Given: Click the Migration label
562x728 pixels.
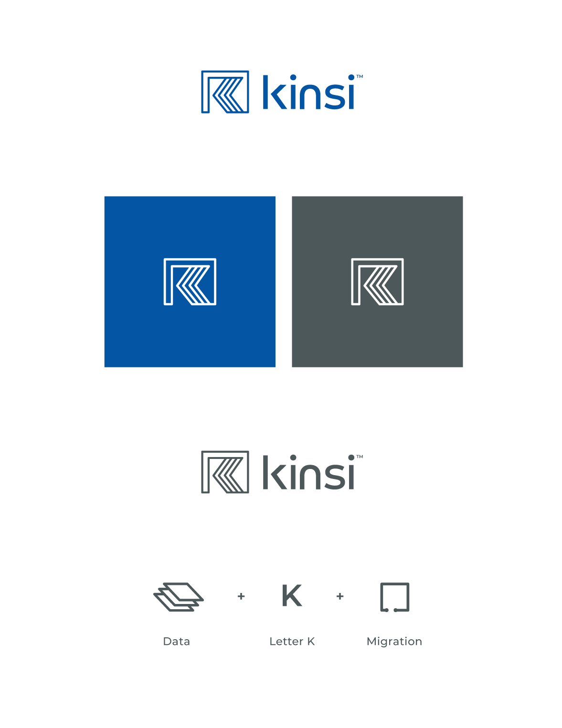Looking at the screenshot, I should coord(394,642).
